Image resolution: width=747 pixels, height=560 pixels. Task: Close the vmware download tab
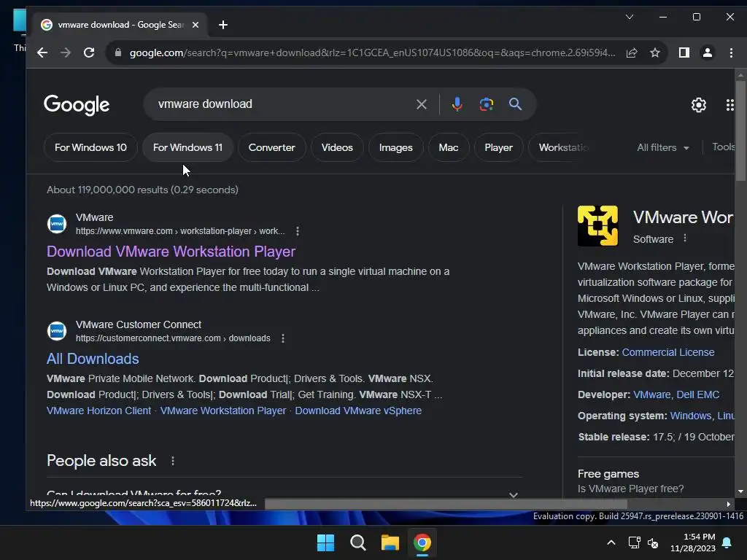coord(196,25)
